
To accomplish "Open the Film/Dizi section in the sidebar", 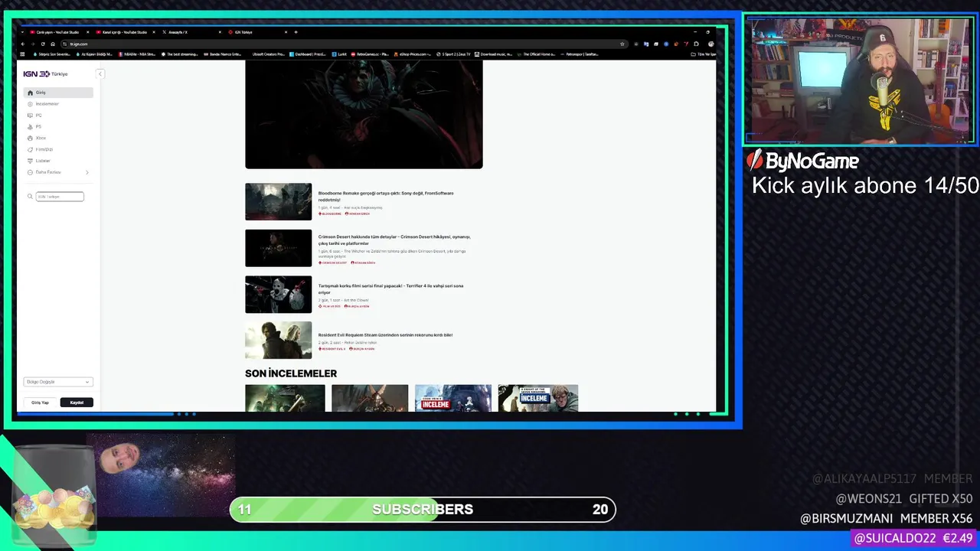I will tap(58, 150).
